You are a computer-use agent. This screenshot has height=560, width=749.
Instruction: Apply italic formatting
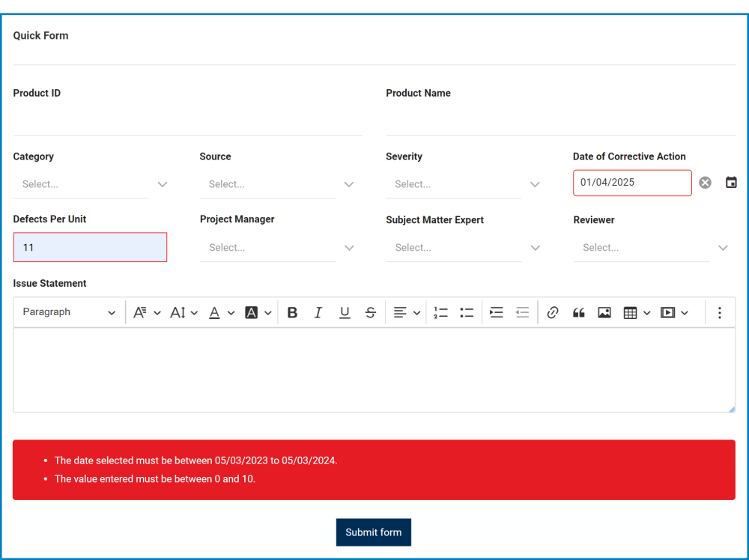coord(318,312)
